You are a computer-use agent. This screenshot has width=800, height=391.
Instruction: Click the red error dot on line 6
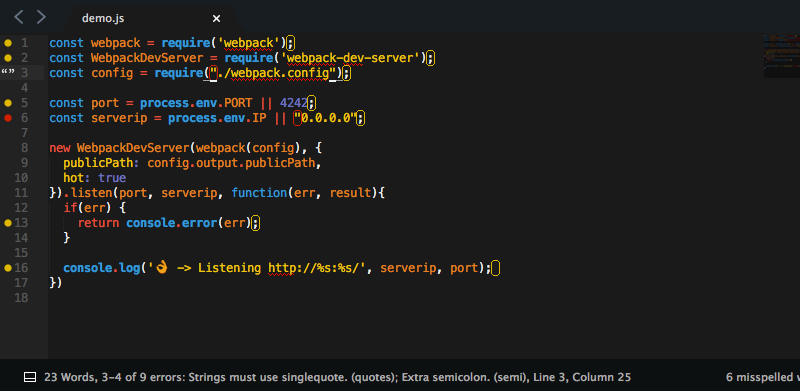(8, 118)
